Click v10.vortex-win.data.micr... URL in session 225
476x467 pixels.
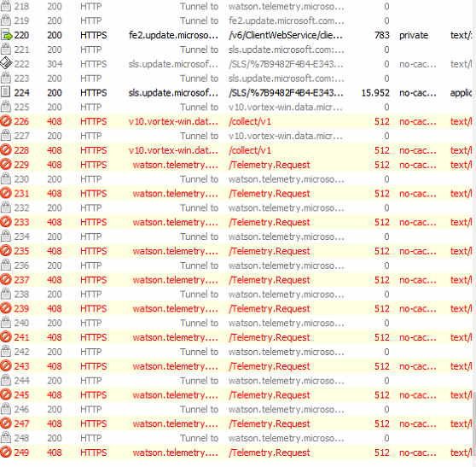coord(286,107)
